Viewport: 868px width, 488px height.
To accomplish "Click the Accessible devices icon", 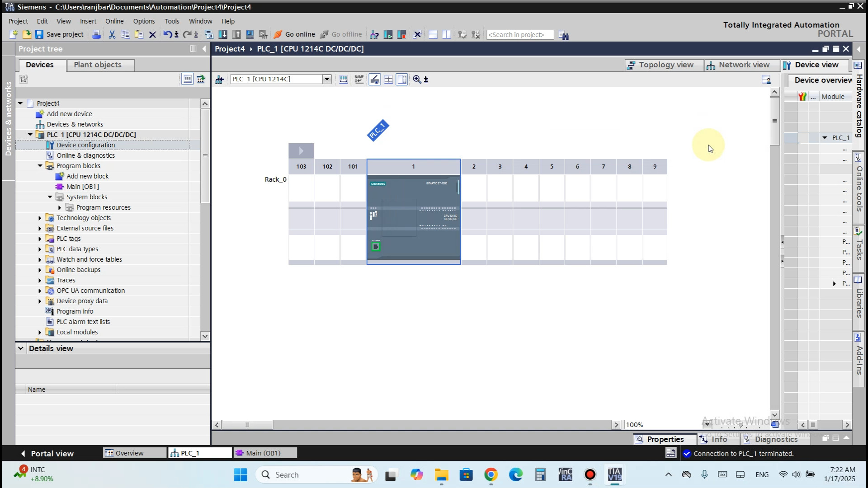I will [374, 34].
